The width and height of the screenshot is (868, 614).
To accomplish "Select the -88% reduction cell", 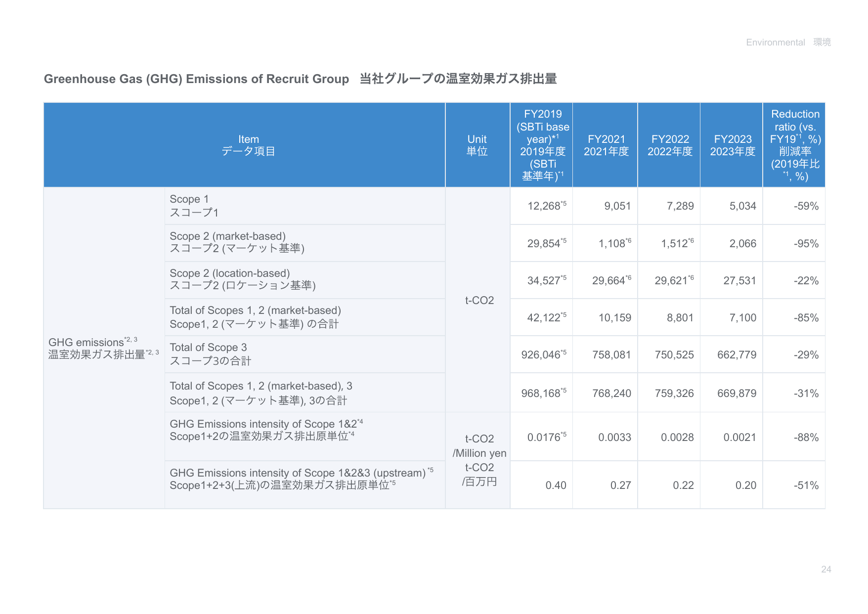I will [794, 437].
